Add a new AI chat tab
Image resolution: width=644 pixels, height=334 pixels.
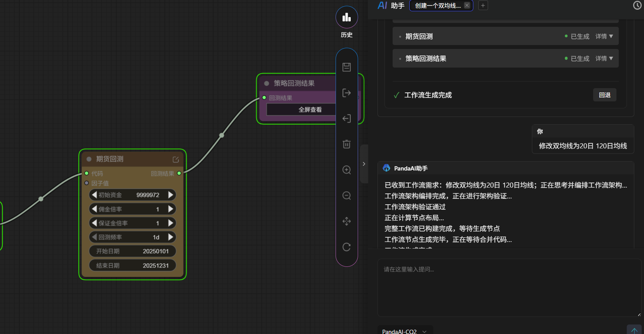(483, 5)
